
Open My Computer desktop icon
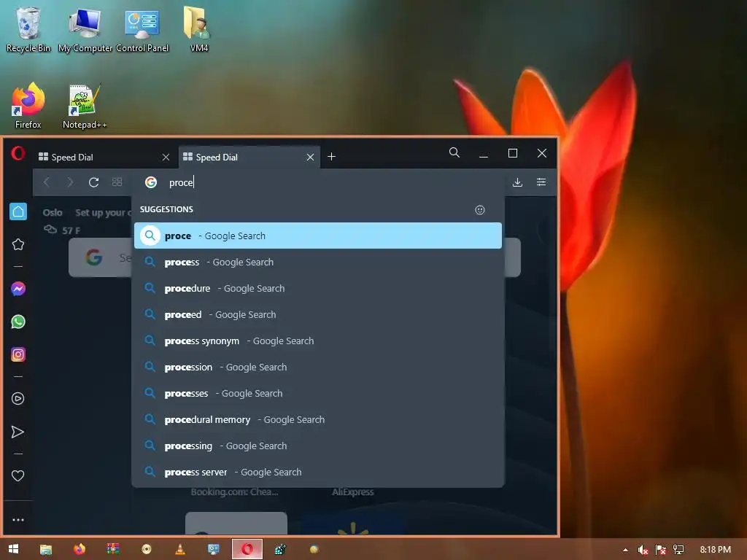85,29
